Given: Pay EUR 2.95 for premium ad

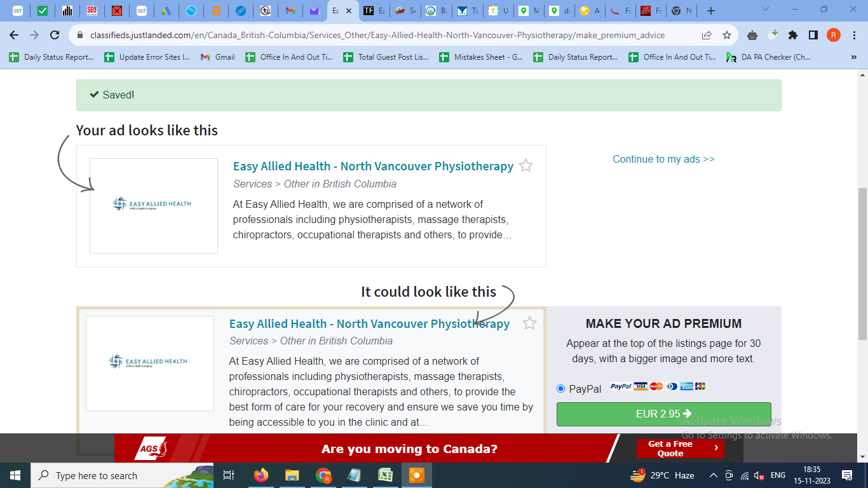Looking at the screenshot, I should (x=663, y=414).
